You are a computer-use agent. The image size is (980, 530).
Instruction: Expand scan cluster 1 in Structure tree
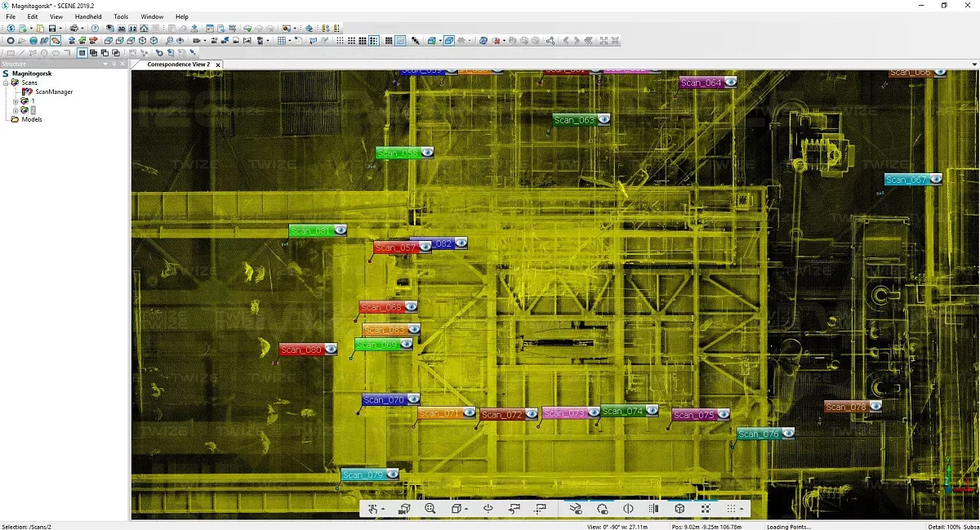[16, 101]
